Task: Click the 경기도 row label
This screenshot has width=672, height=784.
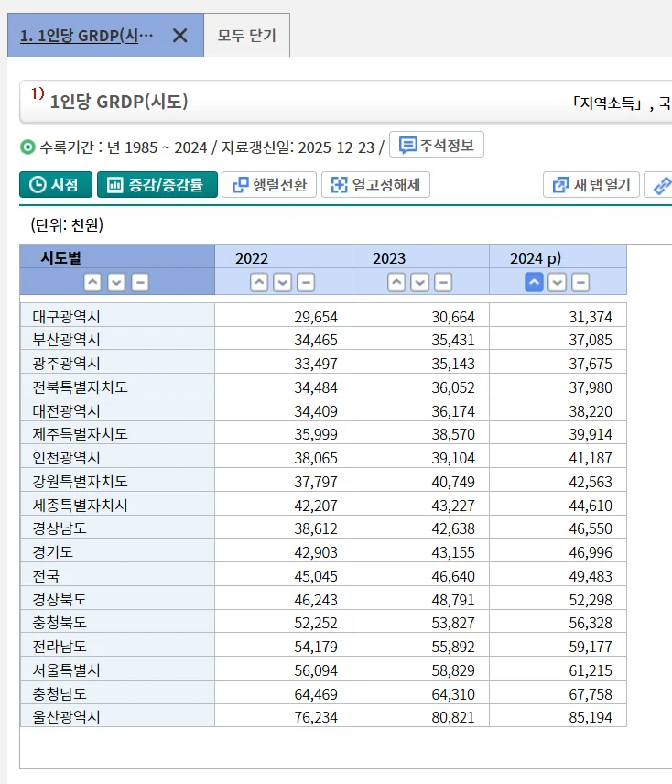Action: (x=52, y=552)
